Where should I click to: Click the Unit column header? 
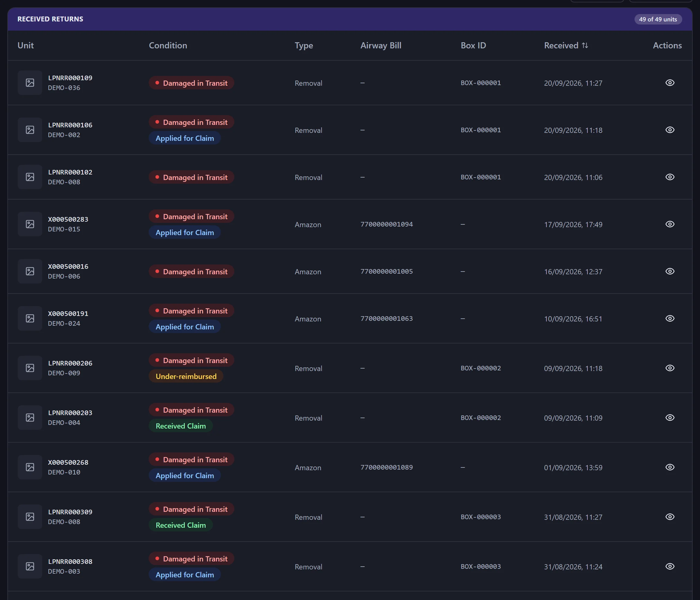click(26, 45)
